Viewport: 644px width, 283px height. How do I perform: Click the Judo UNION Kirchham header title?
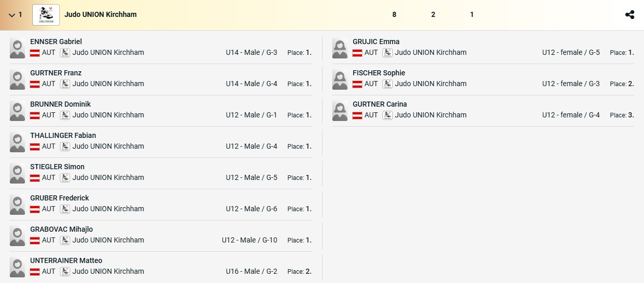pyautogui.click(x=100, y=14)
